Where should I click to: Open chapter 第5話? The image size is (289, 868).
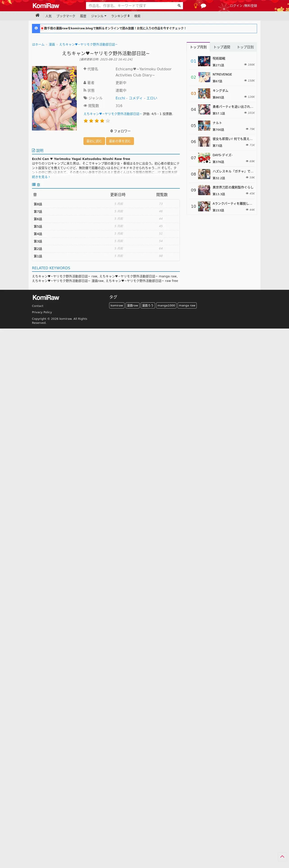(38, 226)
